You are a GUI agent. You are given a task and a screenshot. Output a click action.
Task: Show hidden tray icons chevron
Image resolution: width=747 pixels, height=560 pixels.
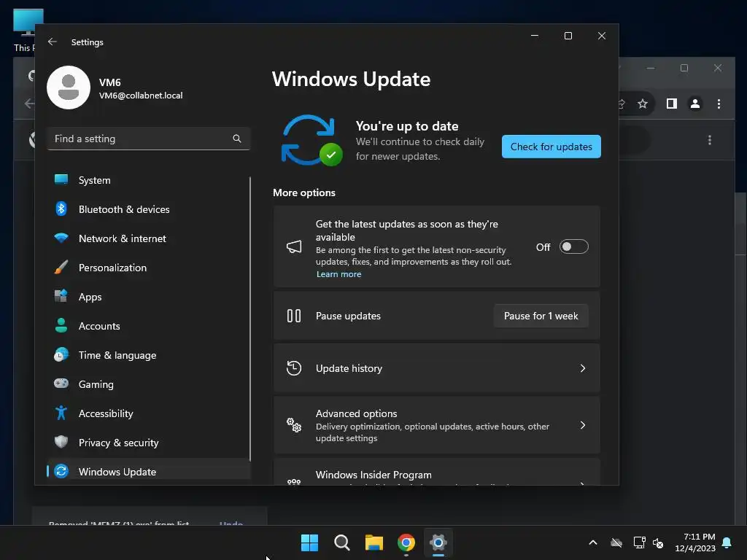pos(593,542)
